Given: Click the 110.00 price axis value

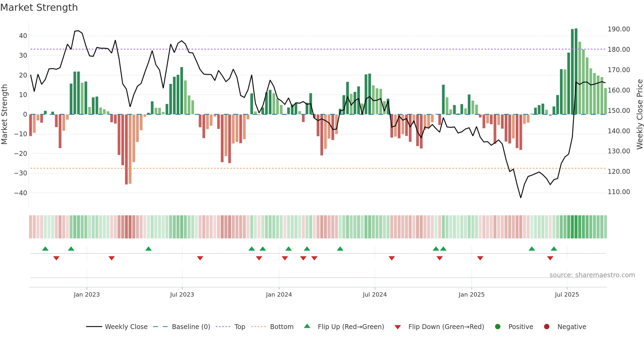Looking at the screenshot, I should pos(619,192).
